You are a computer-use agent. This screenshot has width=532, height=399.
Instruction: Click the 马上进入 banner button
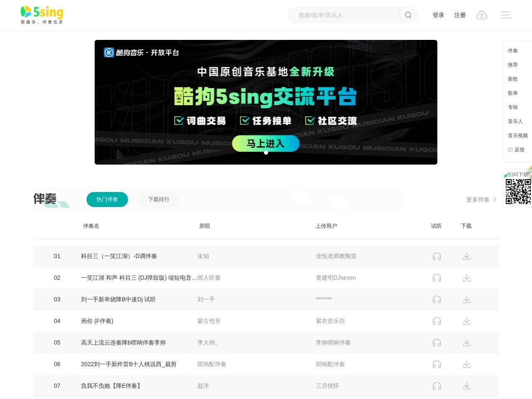point(266,143)
